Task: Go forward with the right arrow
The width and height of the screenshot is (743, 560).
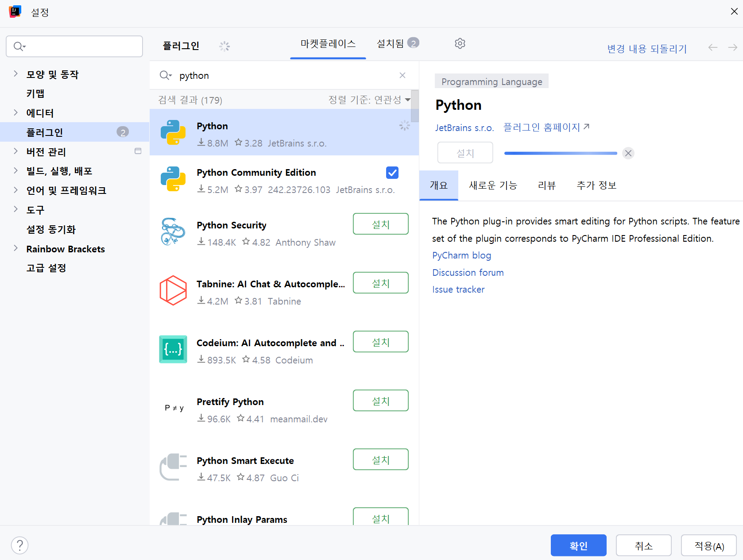Action: click(x=733, y=47)
